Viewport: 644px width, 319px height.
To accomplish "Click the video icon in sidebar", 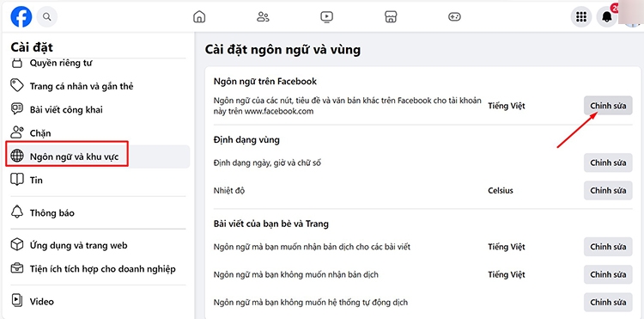I will (x=17, y=301).
